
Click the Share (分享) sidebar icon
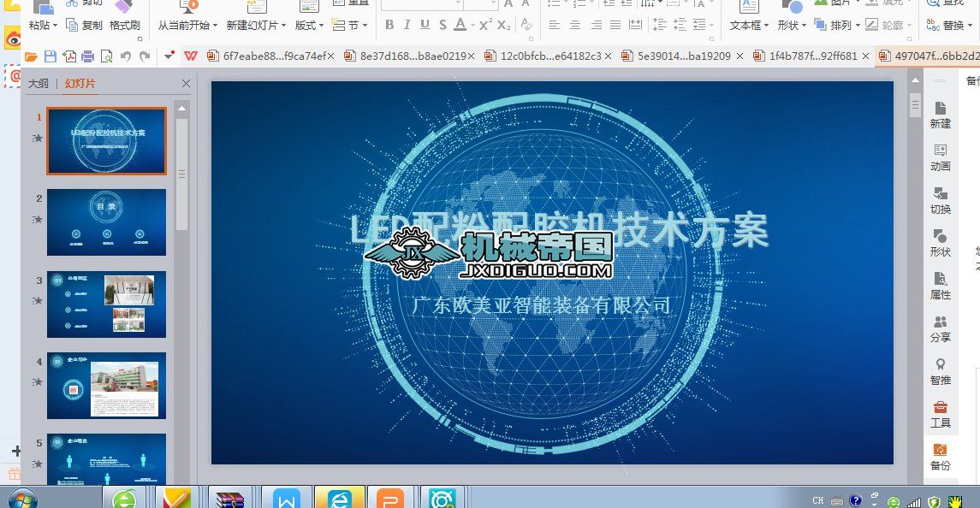pos(940,328)
